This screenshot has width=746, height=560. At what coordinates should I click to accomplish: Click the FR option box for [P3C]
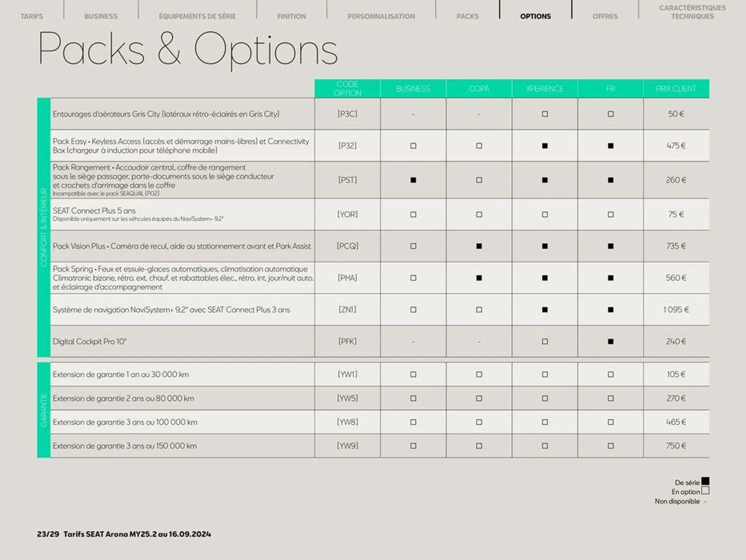coord(611,114)
